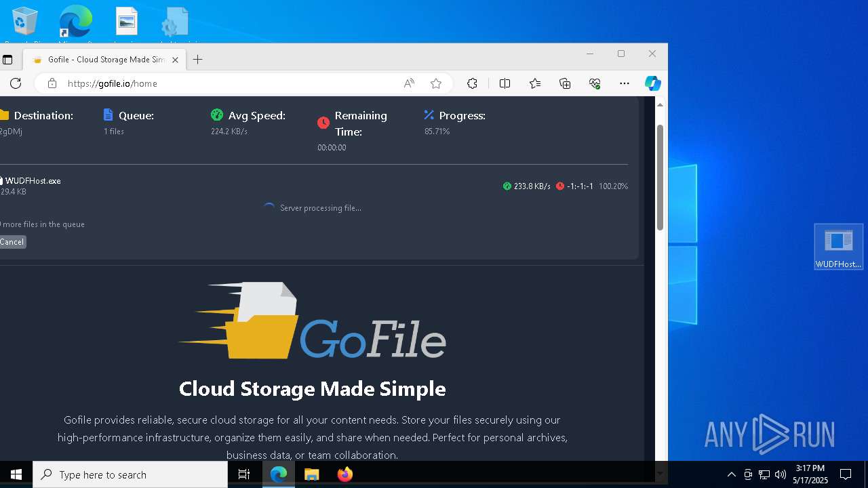Open the volume control tray icon

click(x=781, y=474)
